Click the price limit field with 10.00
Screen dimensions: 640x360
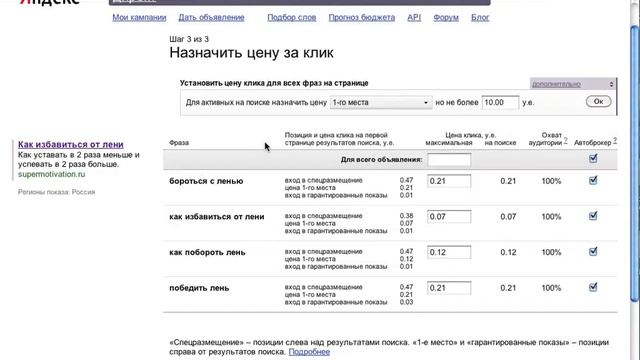click(500, 102)
